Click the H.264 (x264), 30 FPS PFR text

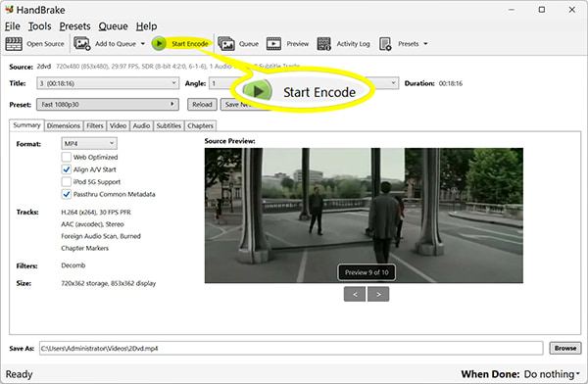[96, 213]
